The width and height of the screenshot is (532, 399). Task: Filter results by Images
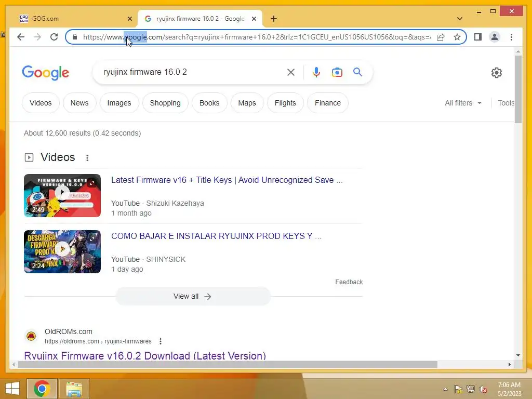(x=119, y=103)
